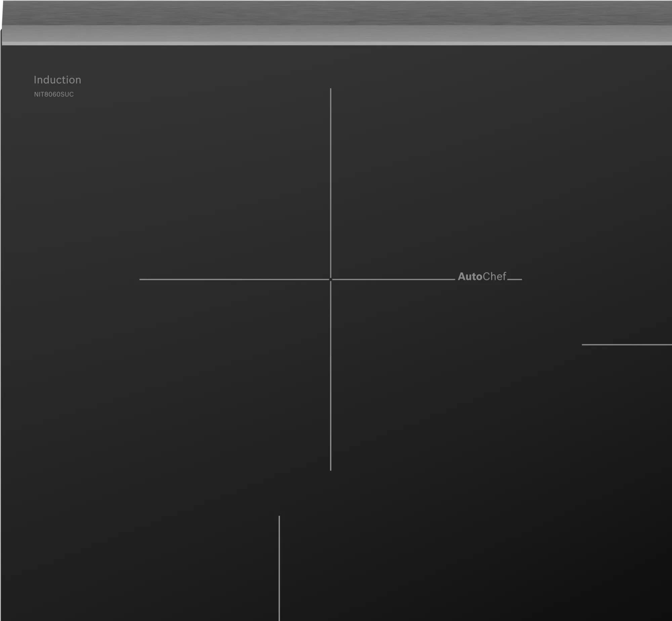Click the 'Chef' part of AutoChef
Screen dimensions: 672x621
pos(494,276)
